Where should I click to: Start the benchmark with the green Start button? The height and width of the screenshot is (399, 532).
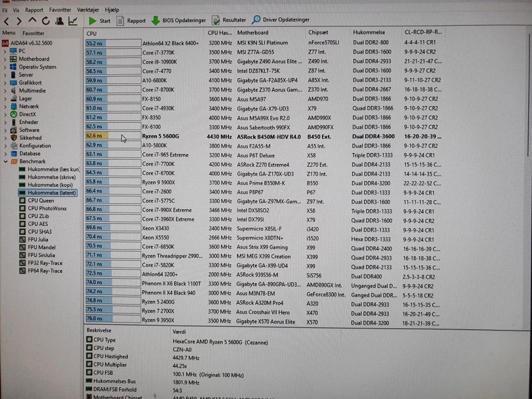[x=99, y=21]
